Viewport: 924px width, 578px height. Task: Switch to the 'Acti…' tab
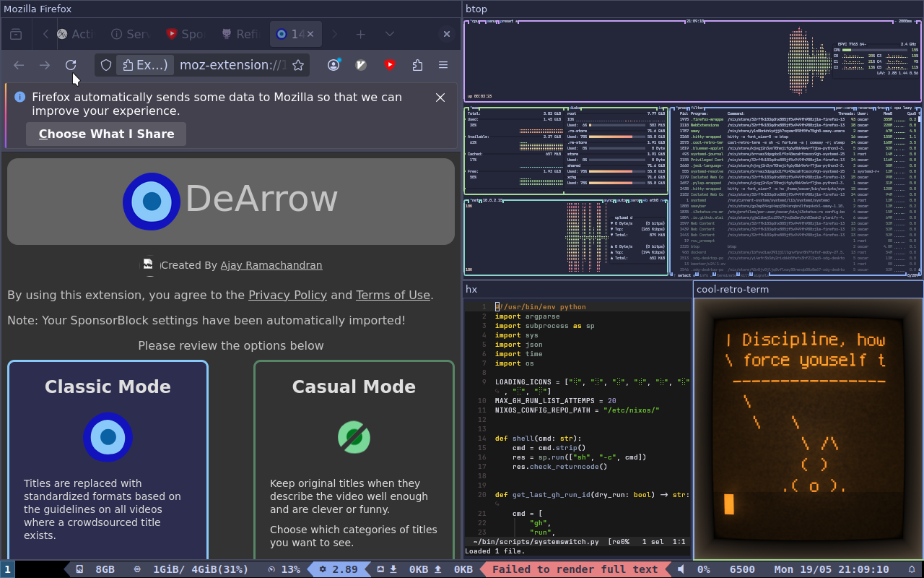click(75, 34)
